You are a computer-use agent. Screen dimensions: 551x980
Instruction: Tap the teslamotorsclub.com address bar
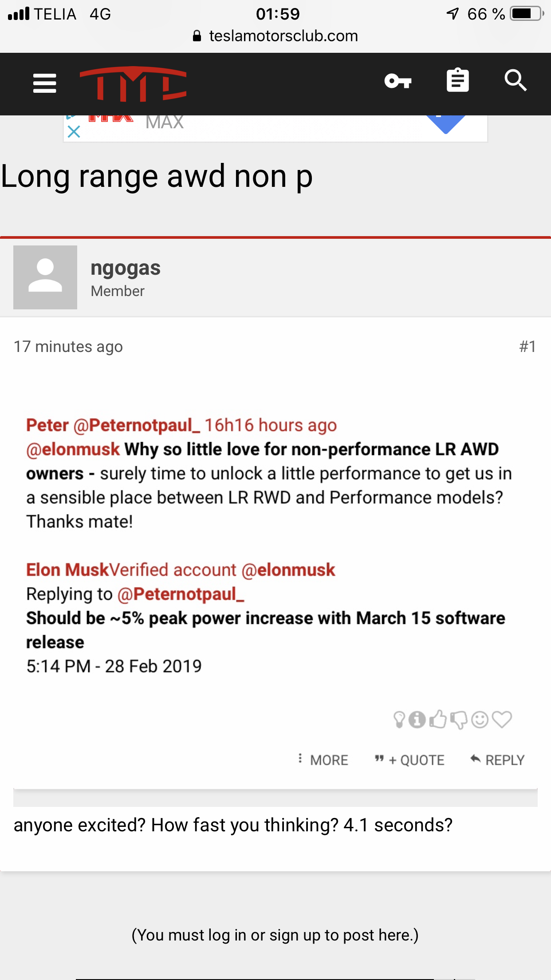tap(275, 36)
